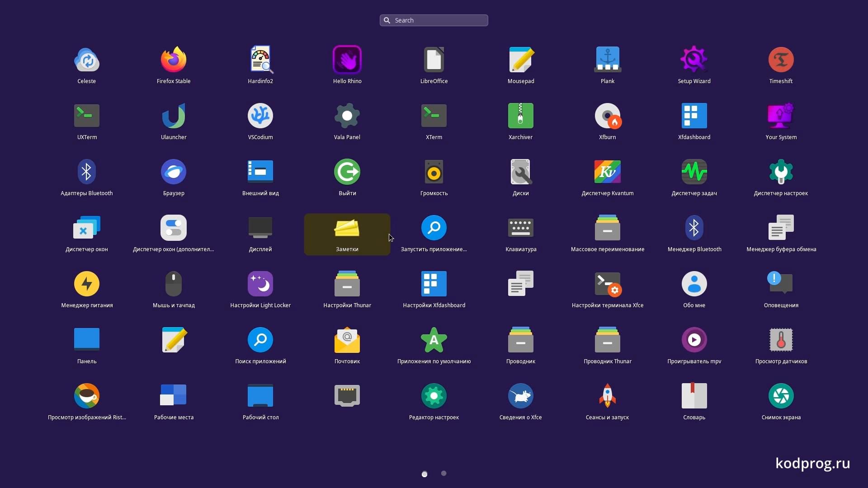Open Менеджер буфера обмена clipboard manager
Image resolution: width=868 pixels, height=488 pixels.
[x=781, y=228]
